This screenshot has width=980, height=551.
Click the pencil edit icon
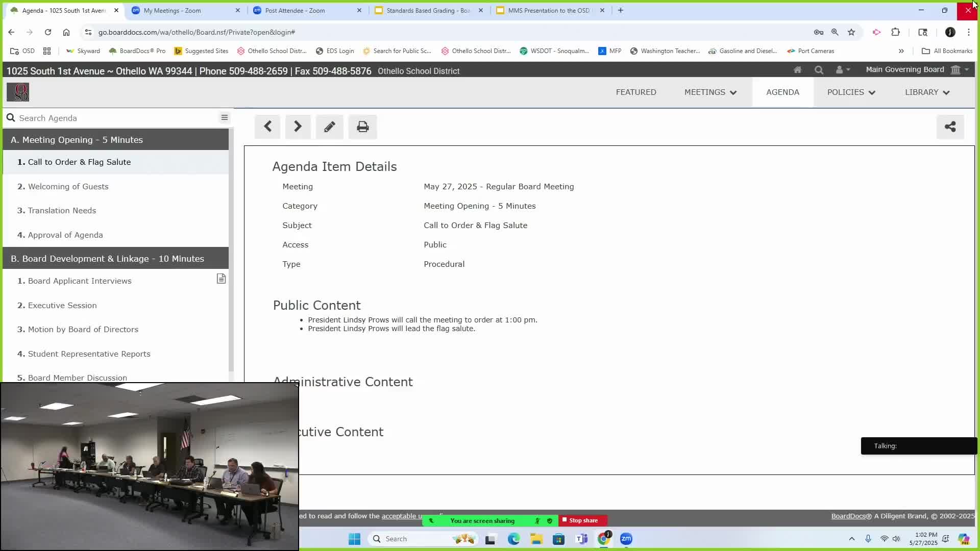click(x=329, y=127)
